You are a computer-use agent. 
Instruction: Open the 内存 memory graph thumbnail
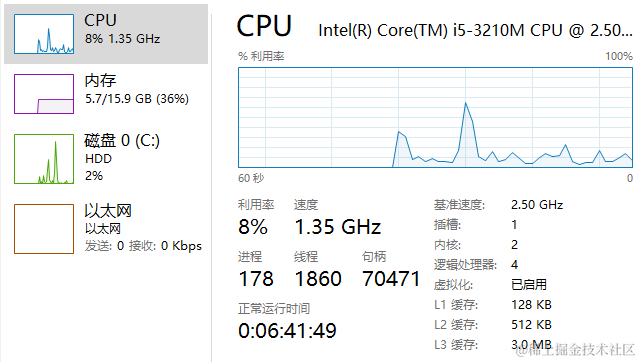(44, 94)
